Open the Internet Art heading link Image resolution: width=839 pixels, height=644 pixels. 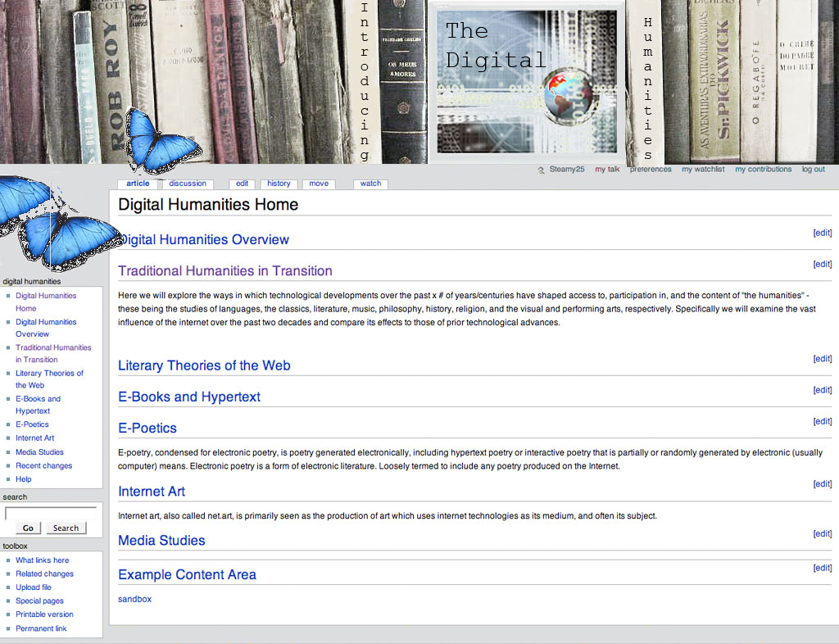tap(152, 491)
